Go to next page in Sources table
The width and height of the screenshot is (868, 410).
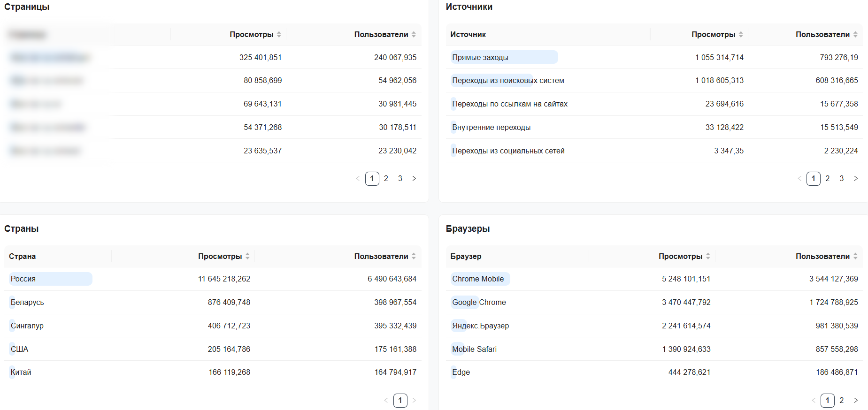[856, 178]
